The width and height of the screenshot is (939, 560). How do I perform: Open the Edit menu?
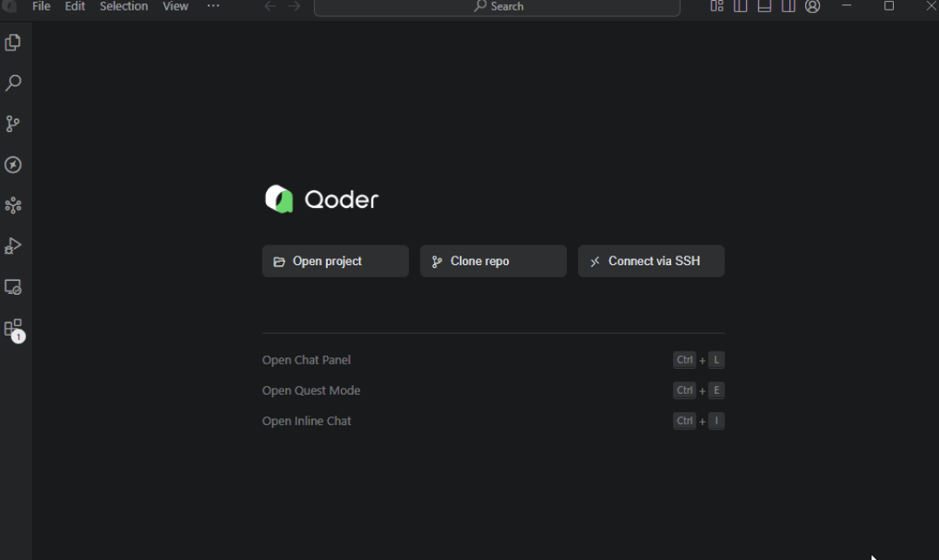point(75,6)
